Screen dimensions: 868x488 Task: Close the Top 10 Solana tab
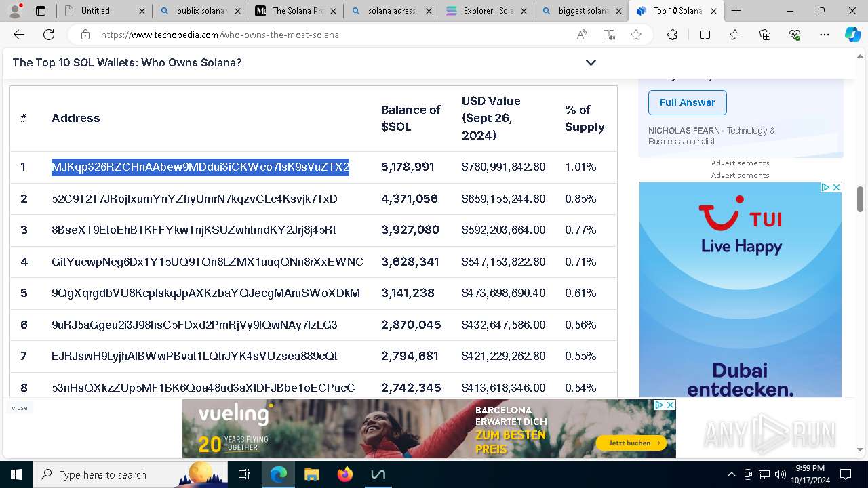click(x=714, y=11)
